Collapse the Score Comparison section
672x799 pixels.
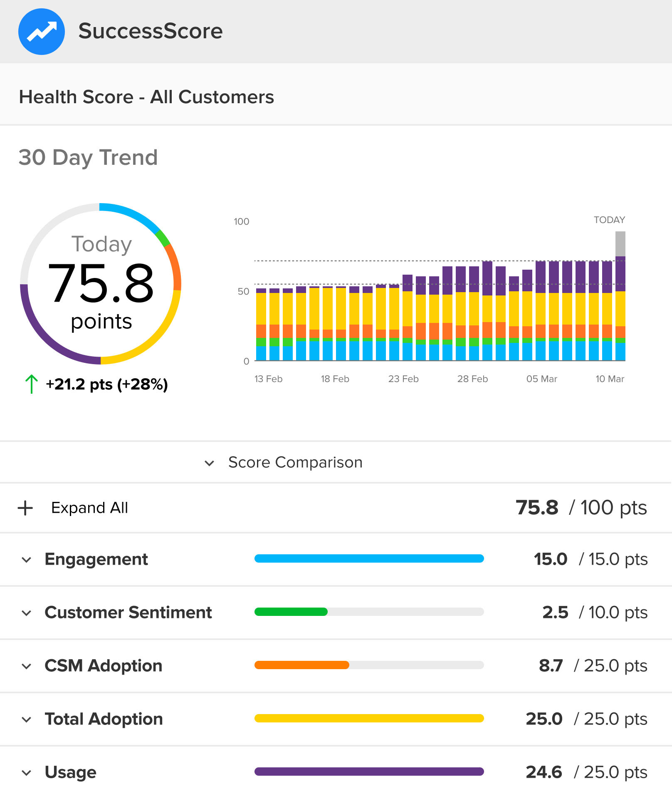210,463
